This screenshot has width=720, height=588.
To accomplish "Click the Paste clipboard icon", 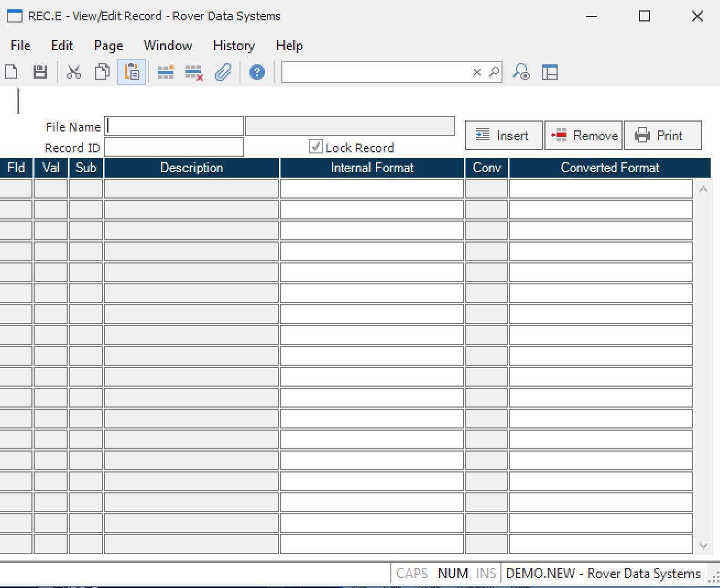I will pos(132,72).
